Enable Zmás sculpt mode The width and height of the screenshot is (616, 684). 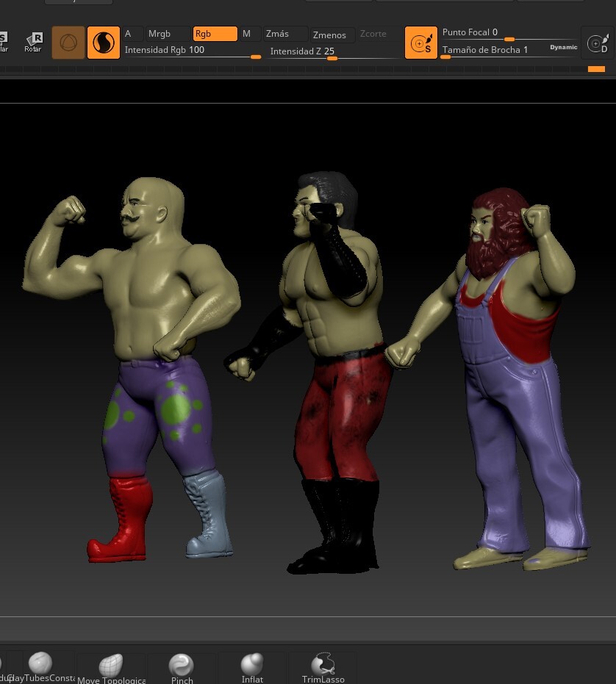pos(285,34)
